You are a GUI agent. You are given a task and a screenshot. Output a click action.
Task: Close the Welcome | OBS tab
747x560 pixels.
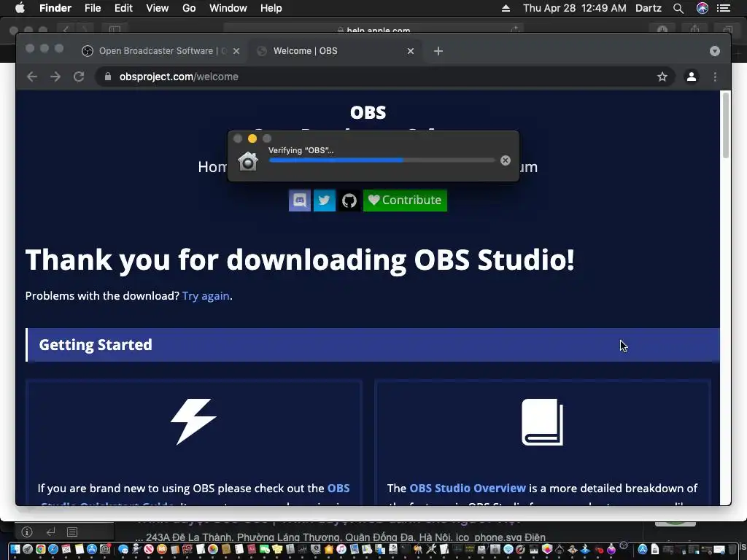[411, 51]
